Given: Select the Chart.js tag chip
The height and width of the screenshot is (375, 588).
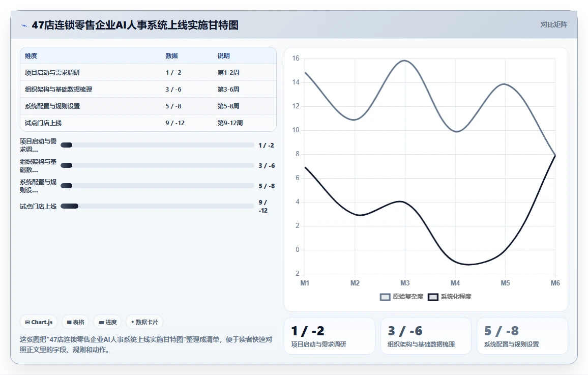Looking at the screenshot, I should click(39, 322).
